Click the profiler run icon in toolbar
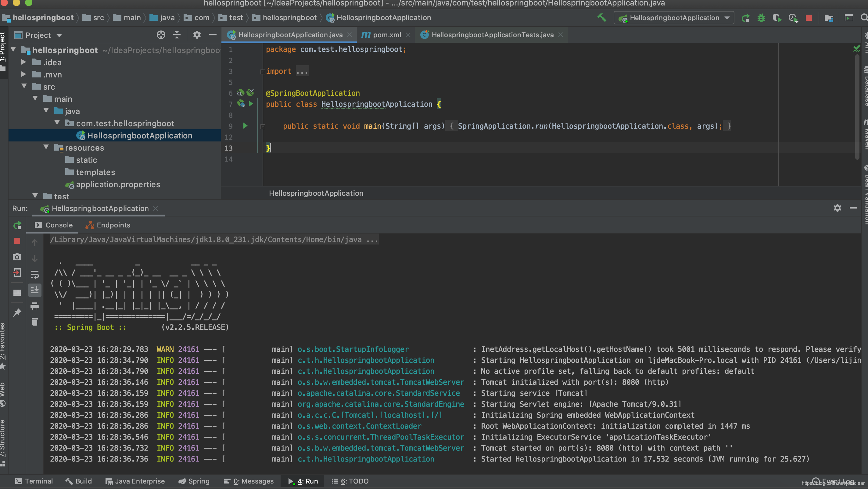The image size is (868, 489). click(x=793, y=18)
